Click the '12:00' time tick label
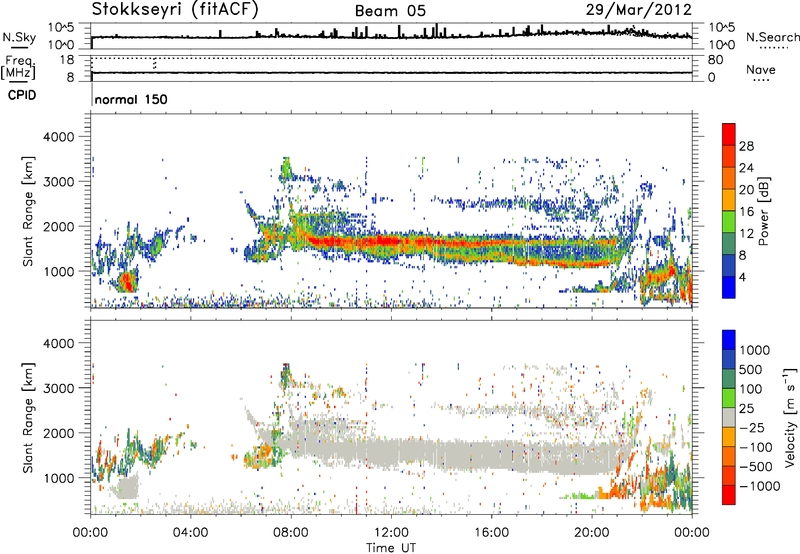 [391, 533]
